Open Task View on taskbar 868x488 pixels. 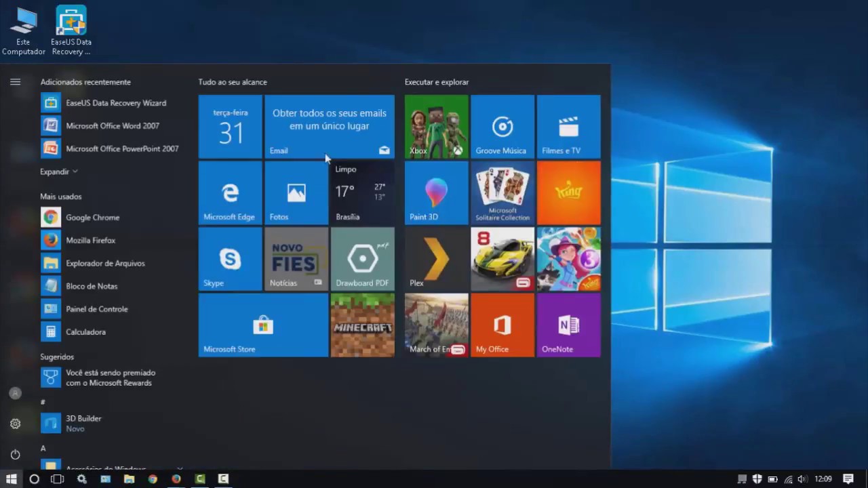coord(58,479)
